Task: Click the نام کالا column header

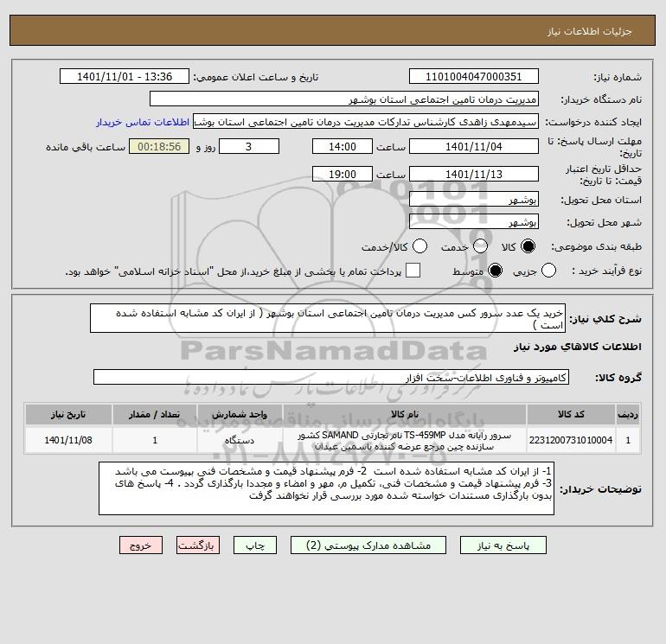Action: coord(405,414)
